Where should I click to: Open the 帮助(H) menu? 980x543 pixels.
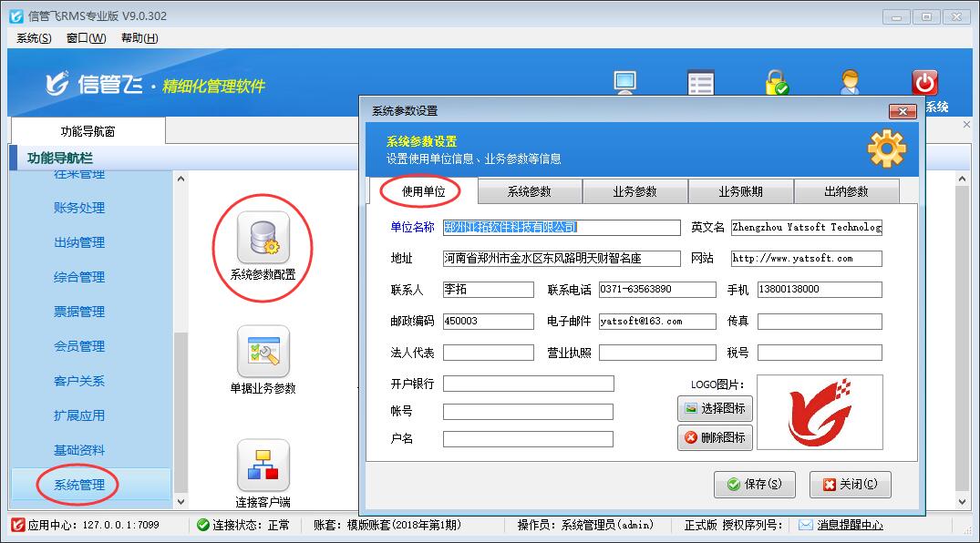coord(139,37)
